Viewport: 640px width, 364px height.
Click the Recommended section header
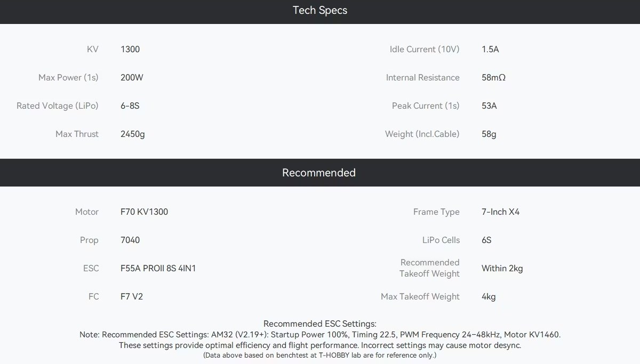319,173
